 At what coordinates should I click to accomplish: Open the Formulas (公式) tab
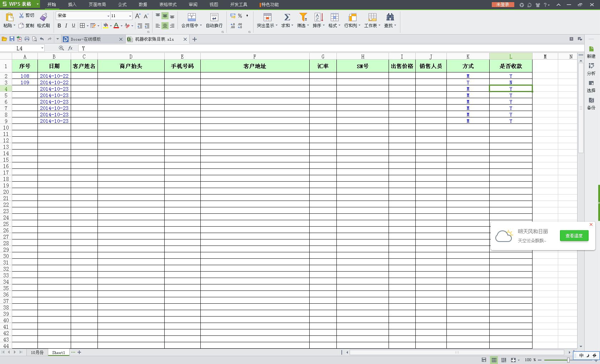click(x=122, y=5)
